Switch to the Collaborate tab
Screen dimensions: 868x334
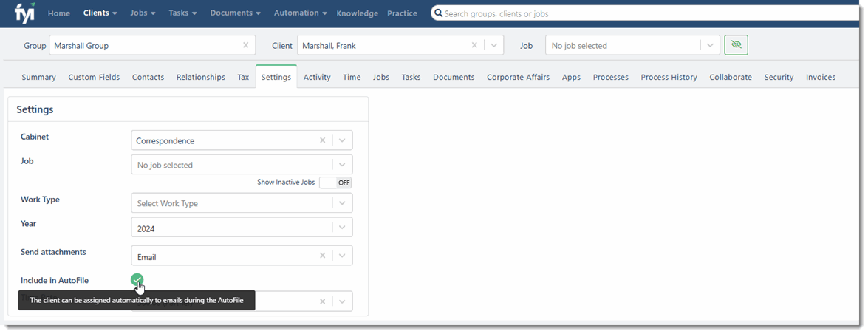(731, 77)
